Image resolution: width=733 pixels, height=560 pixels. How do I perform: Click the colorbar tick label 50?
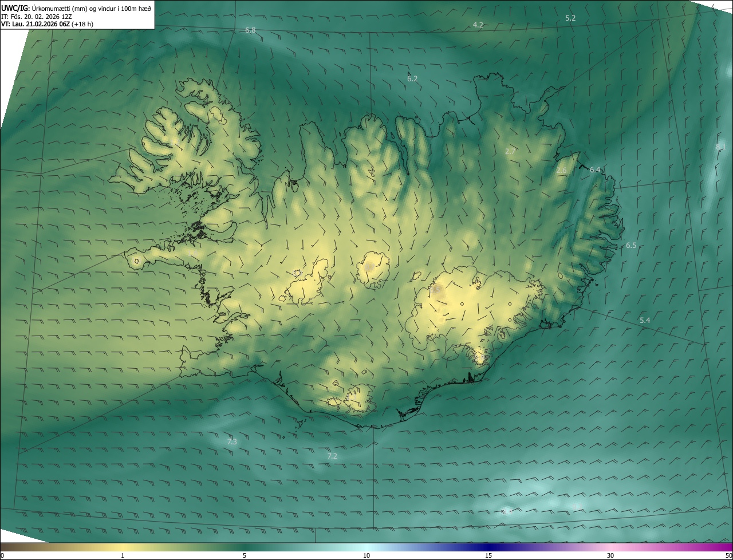click(728, 555)
